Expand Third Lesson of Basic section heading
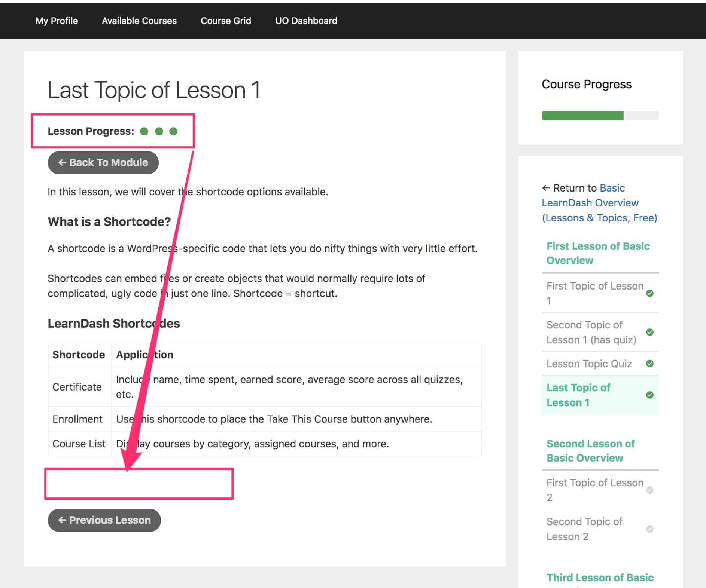Screen dimensions: 706x588 coord(600,578)
